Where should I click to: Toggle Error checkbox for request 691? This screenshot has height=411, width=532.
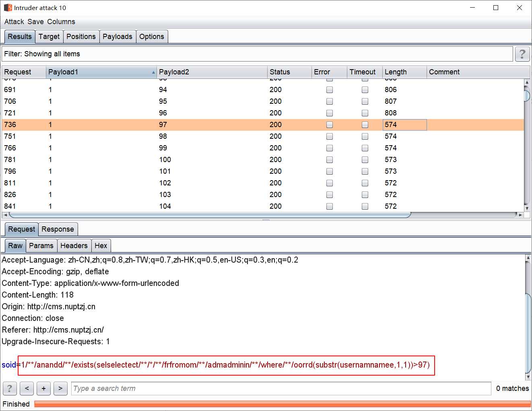point(330,90)
